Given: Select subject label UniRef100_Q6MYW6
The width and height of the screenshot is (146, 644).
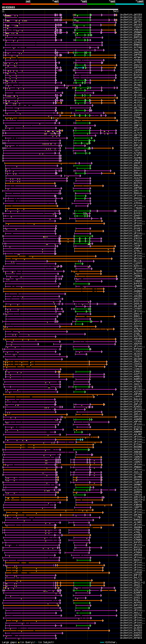Looking at the screenshot, I should (131, 77).
